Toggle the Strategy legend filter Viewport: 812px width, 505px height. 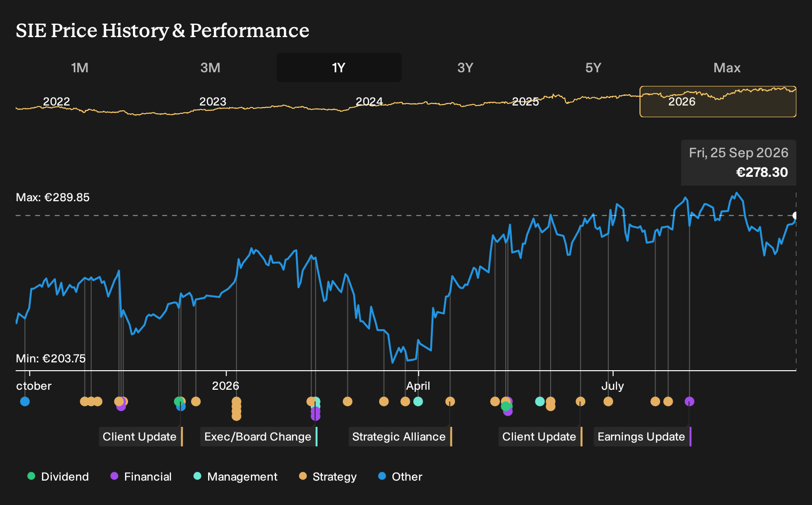point(328,476)
